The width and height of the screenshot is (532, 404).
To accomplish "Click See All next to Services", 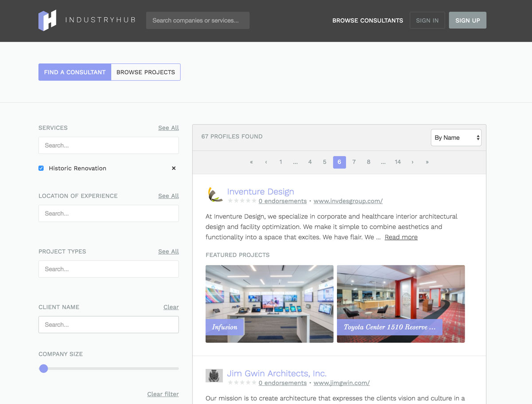I will tap(168, 128).
